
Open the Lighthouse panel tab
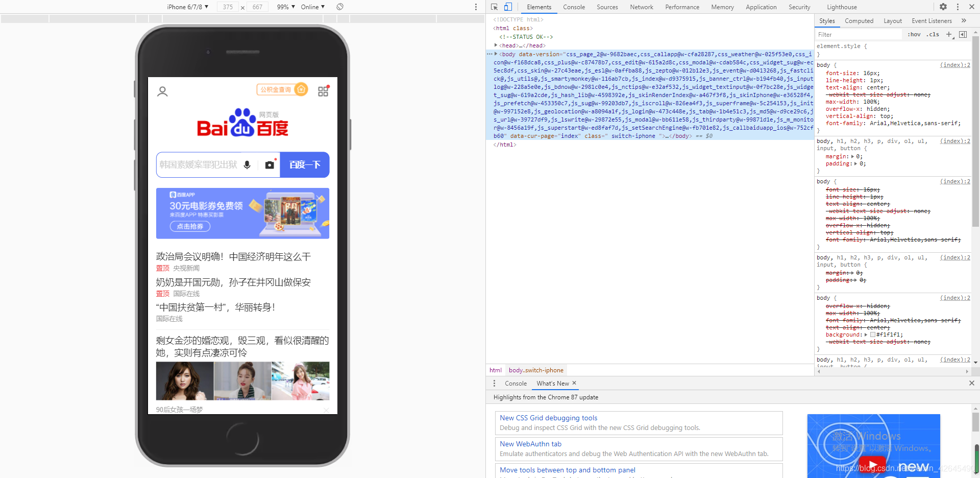click(x=842, y=7)
